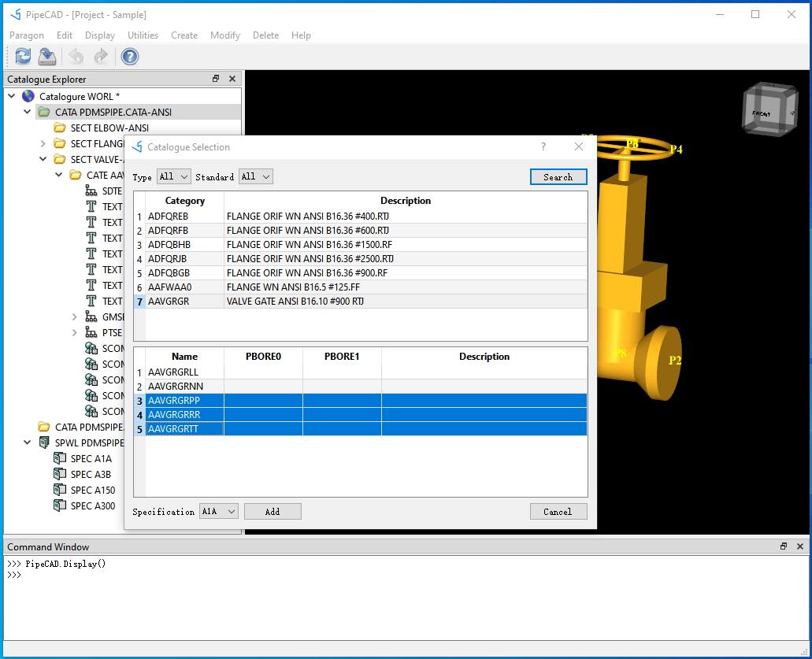The image size is (812, 659).
Task: Open the Specification A1A dropdown
Action: [x=218, y=512]
